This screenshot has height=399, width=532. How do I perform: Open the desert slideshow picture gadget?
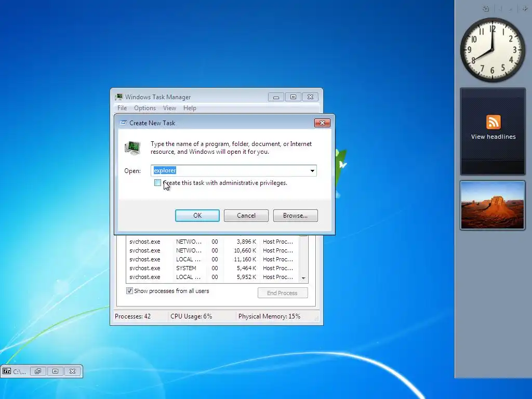coord(493,205)
